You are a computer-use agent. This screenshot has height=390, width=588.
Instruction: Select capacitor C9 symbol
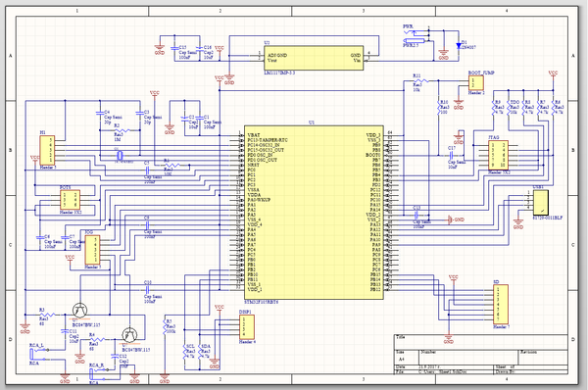[147, 225]
